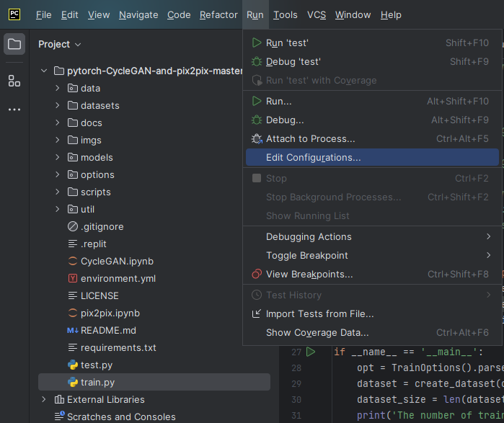Image resolution: width=504 pixels, height=423 pixels.
Task: Close the Run menu via its title
Action: coord(255,15)
